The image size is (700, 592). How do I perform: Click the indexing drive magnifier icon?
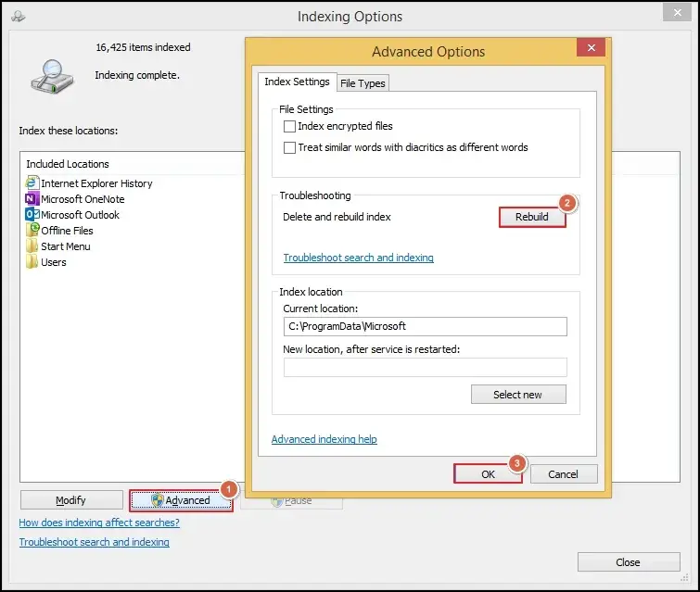(x=52, y=77)
